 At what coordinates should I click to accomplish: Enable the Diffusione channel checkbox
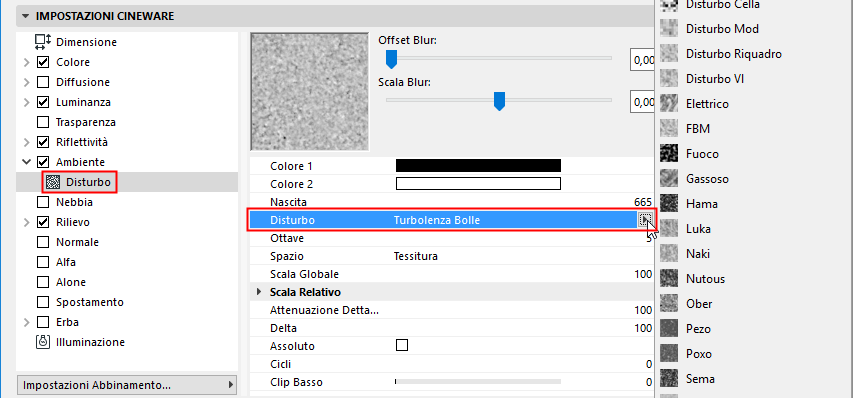[x=43, y=82]
